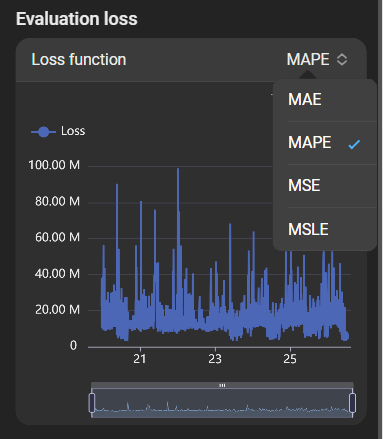Screen dimensions: 383x439
Task: Click inside the mini overview chart
Action: click(x=222, y=403)
